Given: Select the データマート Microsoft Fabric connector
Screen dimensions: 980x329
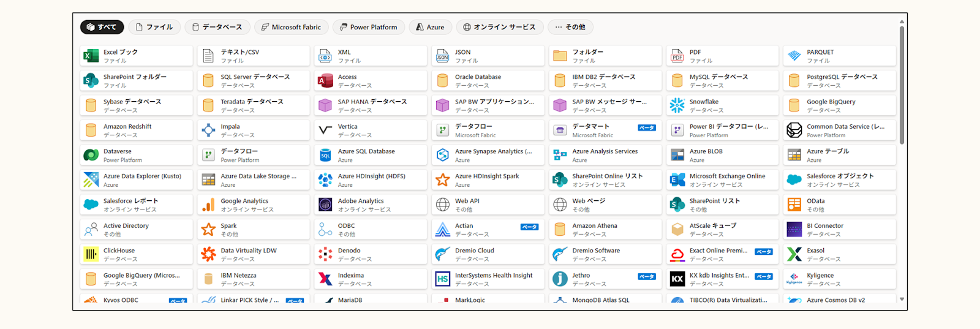Looking at the screenshot, I should [605, 130].
